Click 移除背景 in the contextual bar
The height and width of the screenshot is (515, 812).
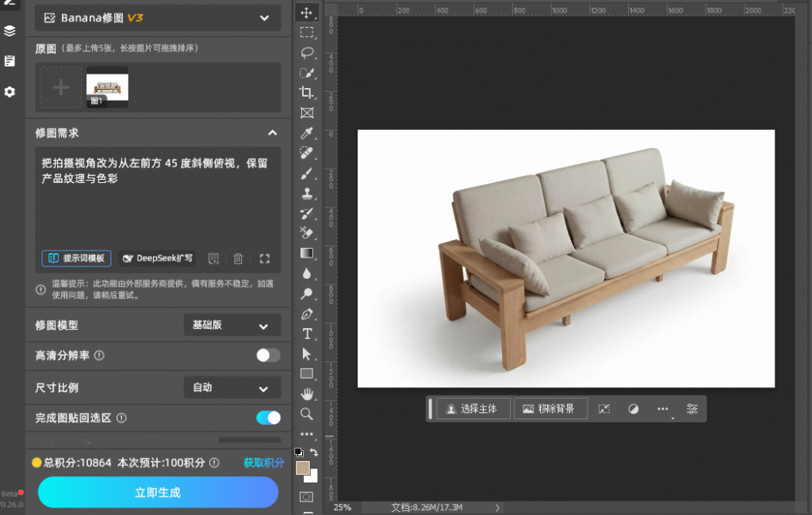pyautogui.click(x=550, y=409)
